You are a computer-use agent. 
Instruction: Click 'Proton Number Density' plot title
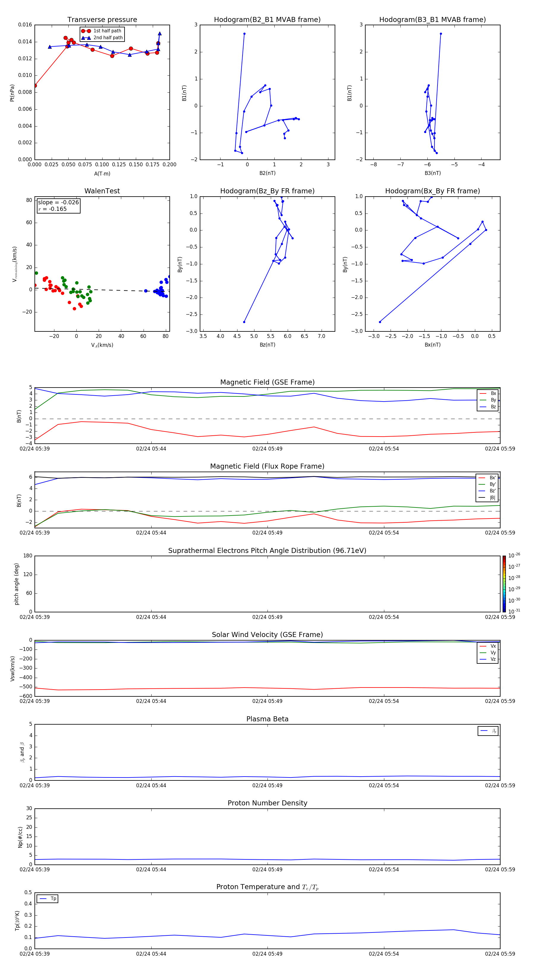click(x=267, y=803)
